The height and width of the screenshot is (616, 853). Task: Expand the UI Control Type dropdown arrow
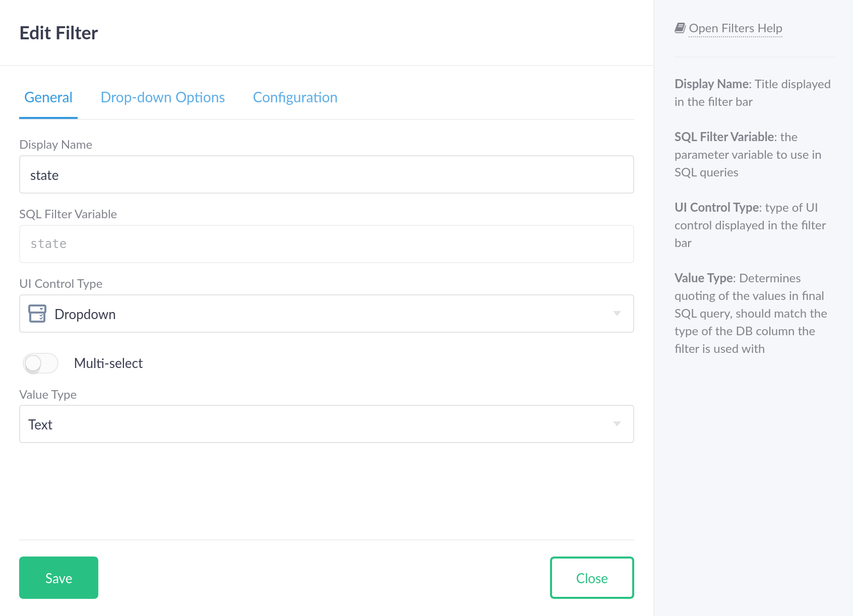[617, 314]
